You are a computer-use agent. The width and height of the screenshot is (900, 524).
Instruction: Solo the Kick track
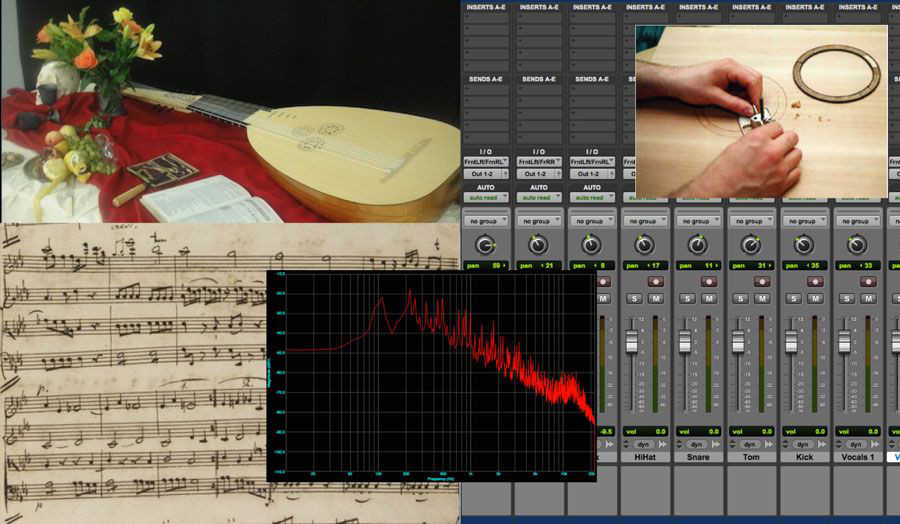[794, 299]
